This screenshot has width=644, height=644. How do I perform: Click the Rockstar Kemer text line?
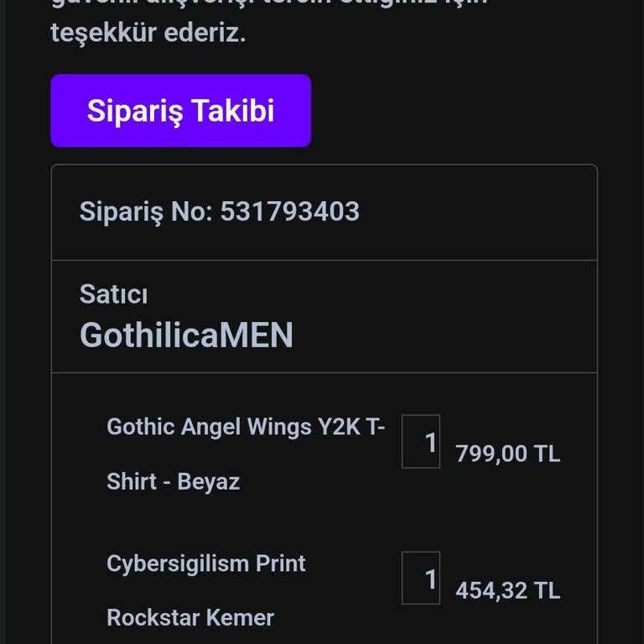point(190,618)
